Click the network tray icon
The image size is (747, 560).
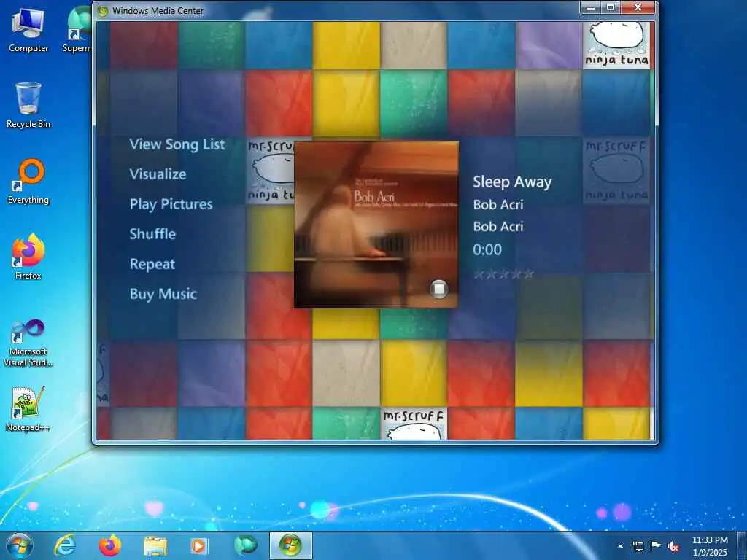(638, 546)
